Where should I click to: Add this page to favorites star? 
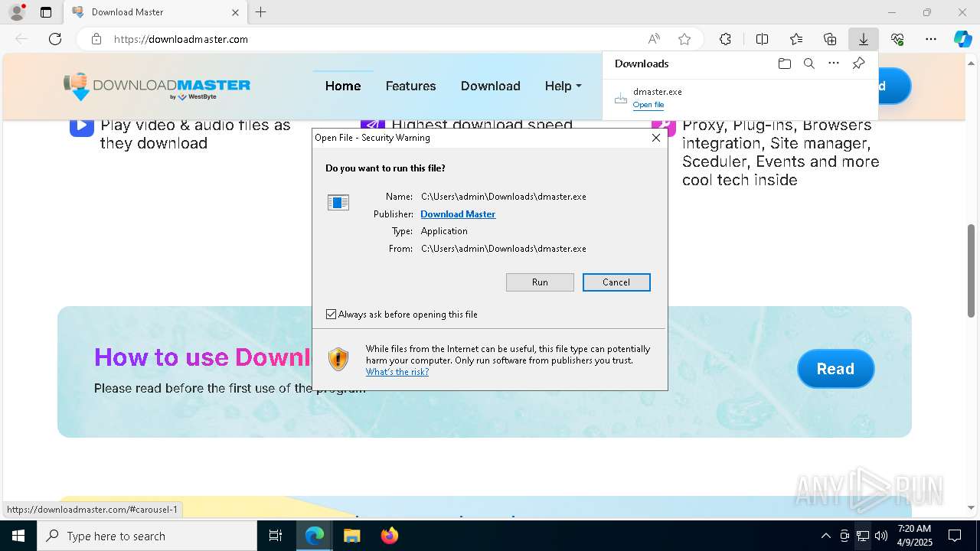(684, 39)
